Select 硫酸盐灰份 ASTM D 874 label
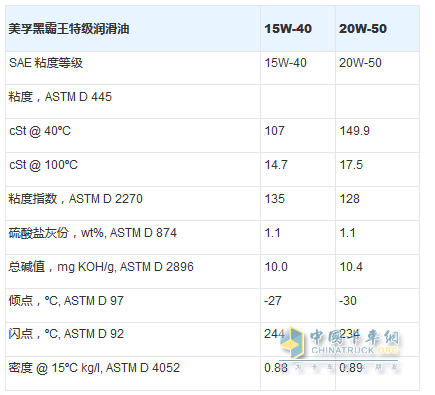 [92, 233]
